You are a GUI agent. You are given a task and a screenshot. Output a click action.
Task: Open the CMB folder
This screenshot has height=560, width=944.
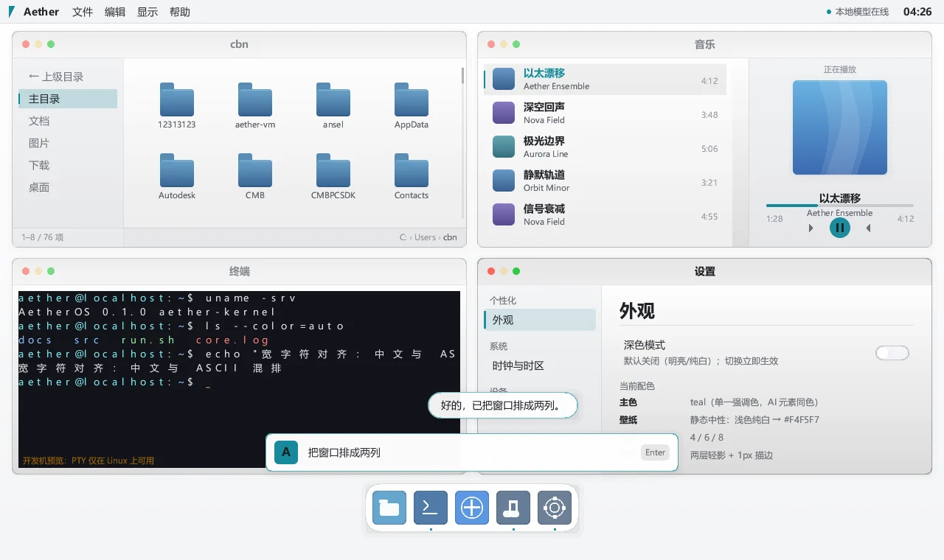coord(255,170)
